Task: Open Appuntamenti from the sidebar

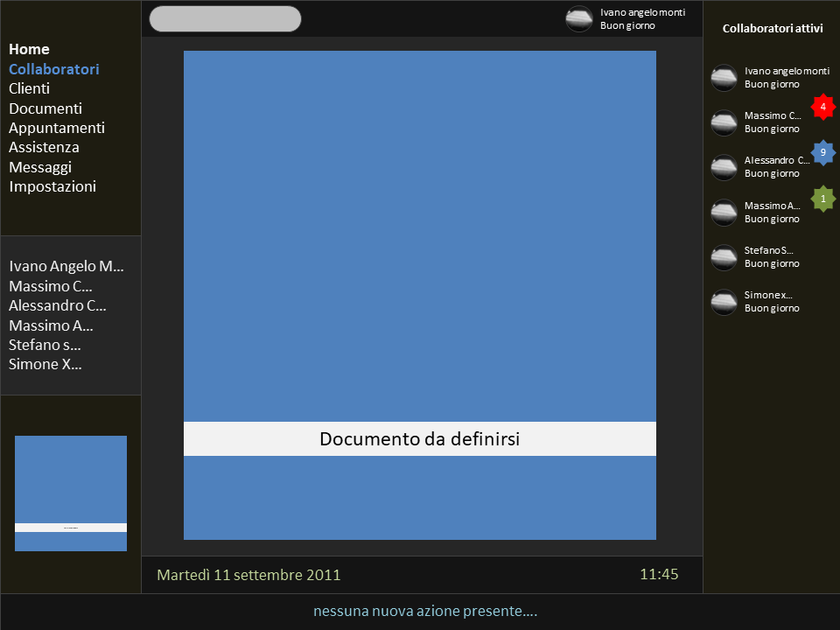Action: pyautogui.click(x=57, y=128)
